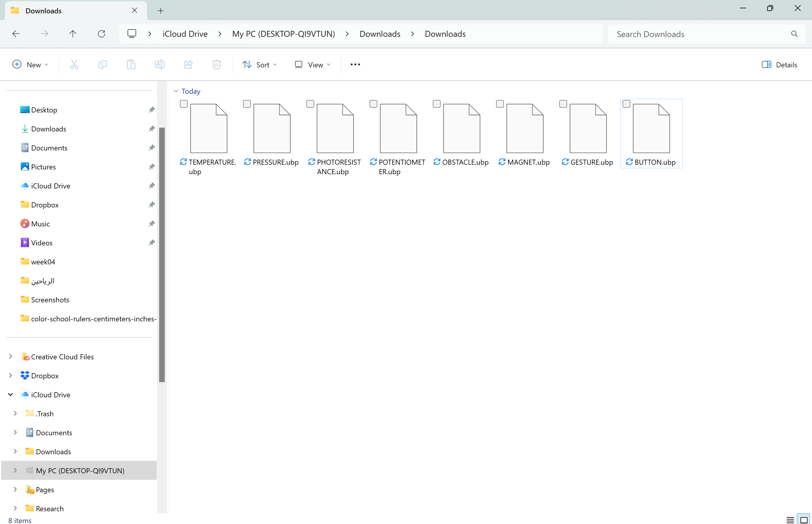Tick the checkbox for MAGNET.ubp

point(500,104)
